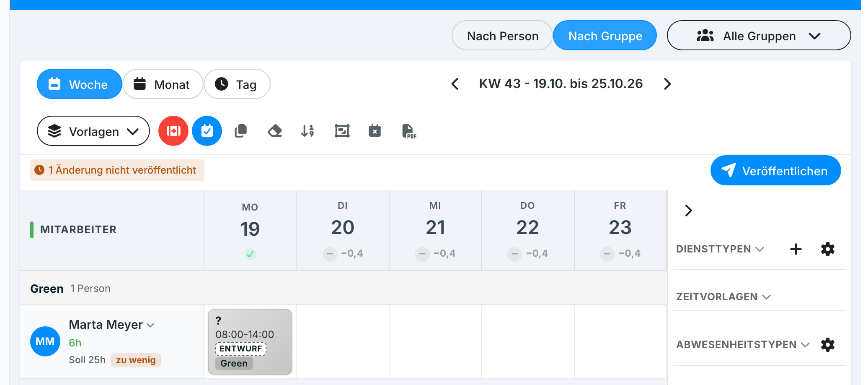Click the Green group header row
Screen dimensions: 868x385
pyautogui.click(x=344, y=289)
